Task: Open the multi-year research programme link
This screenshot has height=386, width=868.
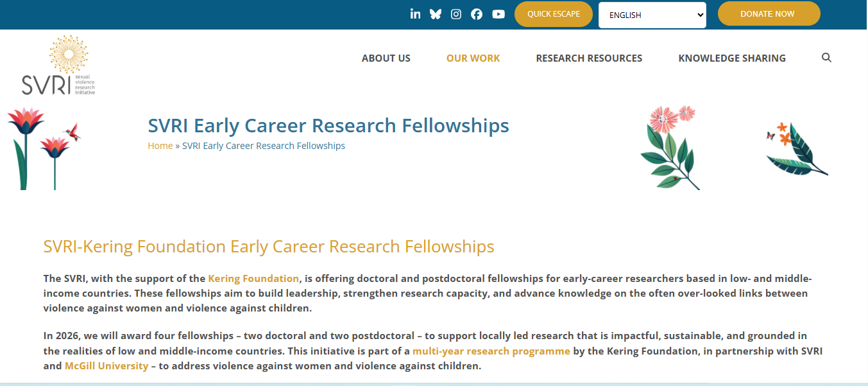Action: [x=491, y=351]
